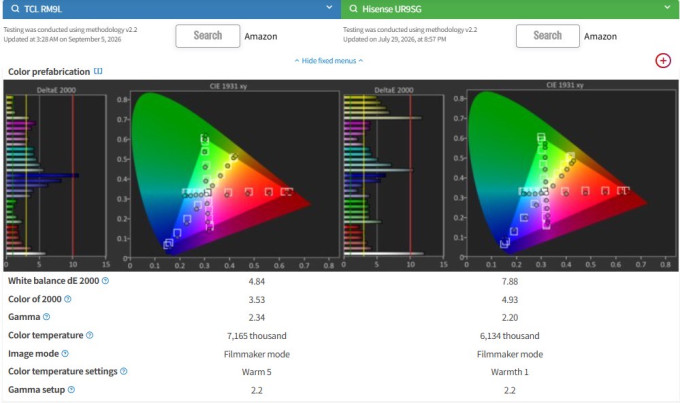Click the Gamma row label
The image size is (680, 403).
[x=24, y=317]
